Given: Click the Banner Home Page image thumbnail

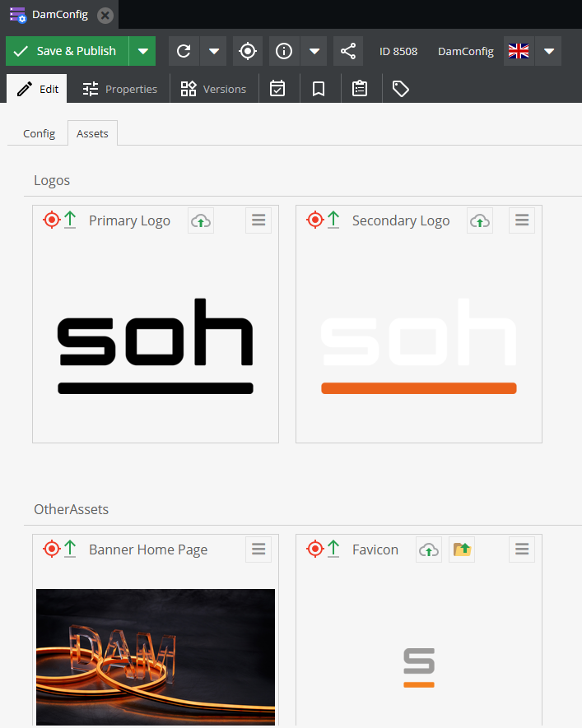Looking at the screenshot, I should tap(156, 656).
